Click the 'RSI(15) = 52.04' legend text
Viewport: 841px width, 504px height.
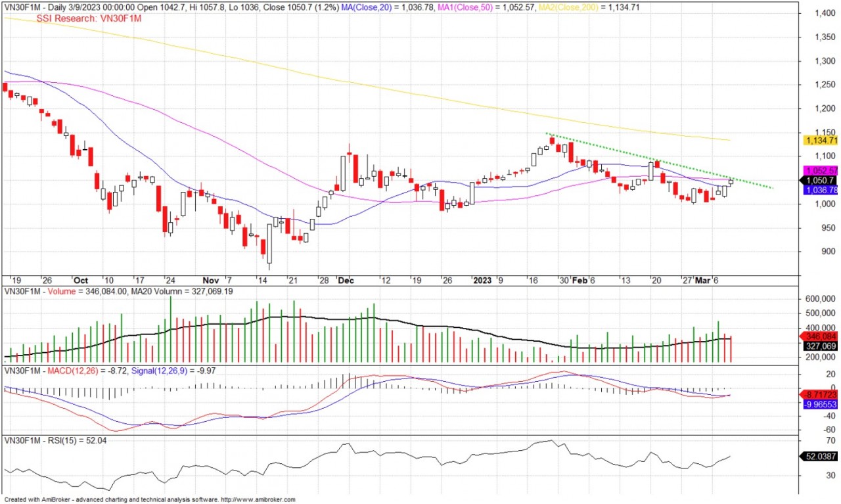pos(78,440)
